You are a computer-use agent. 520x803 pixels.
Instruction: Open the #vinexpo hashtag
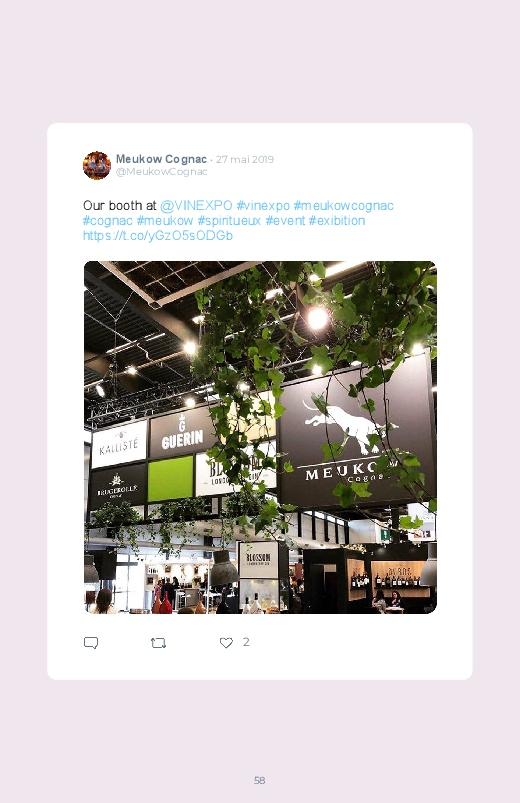click(x=263, y=206)
